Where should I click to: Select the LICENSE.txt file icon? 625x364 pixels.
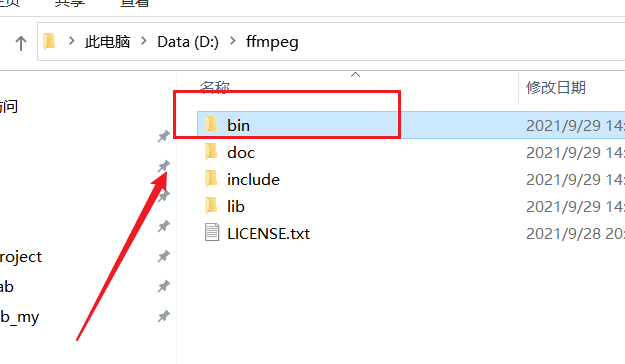coord(212,232)
